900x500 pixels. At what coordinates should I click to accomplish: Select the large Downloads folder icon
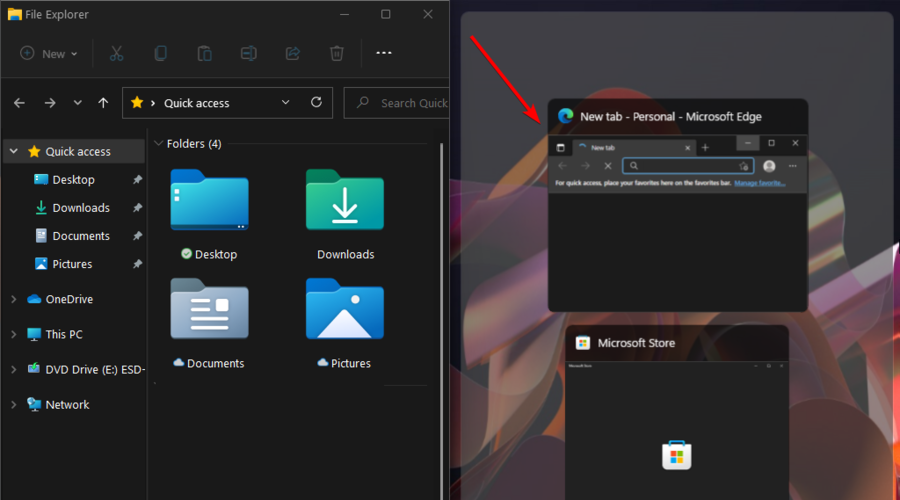(344, 200)
